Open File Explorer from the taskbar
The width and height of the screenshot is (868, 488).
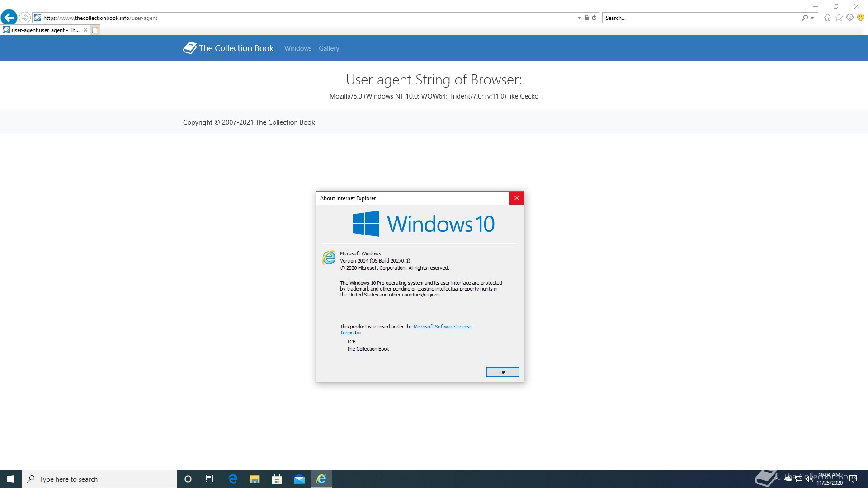point(255,479)
